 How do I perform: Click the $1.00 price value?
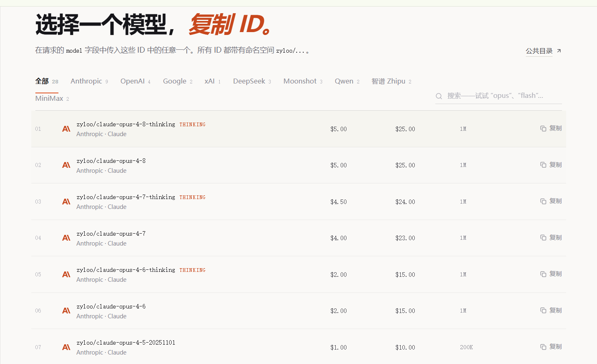[x=339, y=348]
